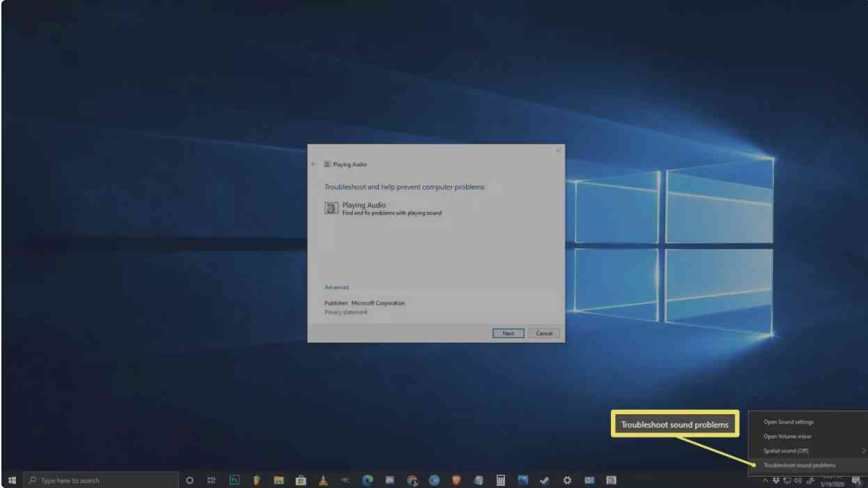Click Next in the Playing Audio troubleshooter
The image size is (868, 488).
point(508,333)
